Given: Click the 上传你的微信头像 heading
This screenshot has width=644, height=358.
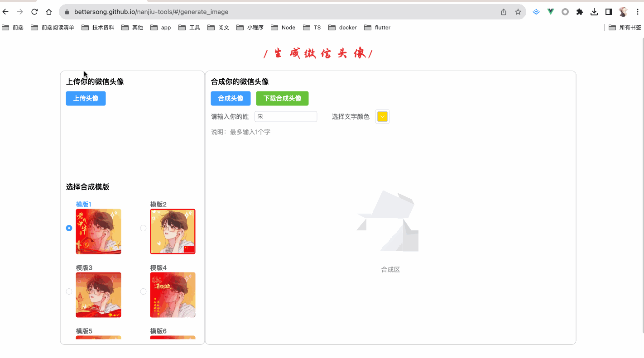Looking at the screenshot, I should (95, 82).
